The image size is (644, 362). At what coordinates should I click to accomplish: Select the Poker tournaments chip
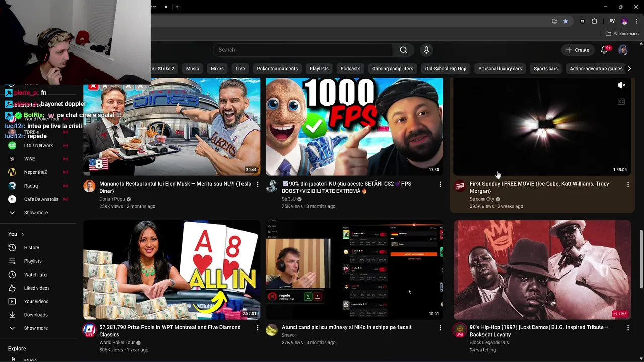click(x=277, y=69)
